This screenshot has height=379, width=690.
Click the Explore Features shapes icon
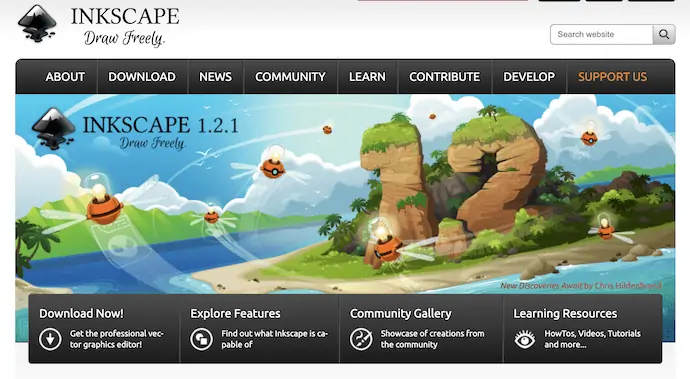pyautogui.click(x=202, y=339)
